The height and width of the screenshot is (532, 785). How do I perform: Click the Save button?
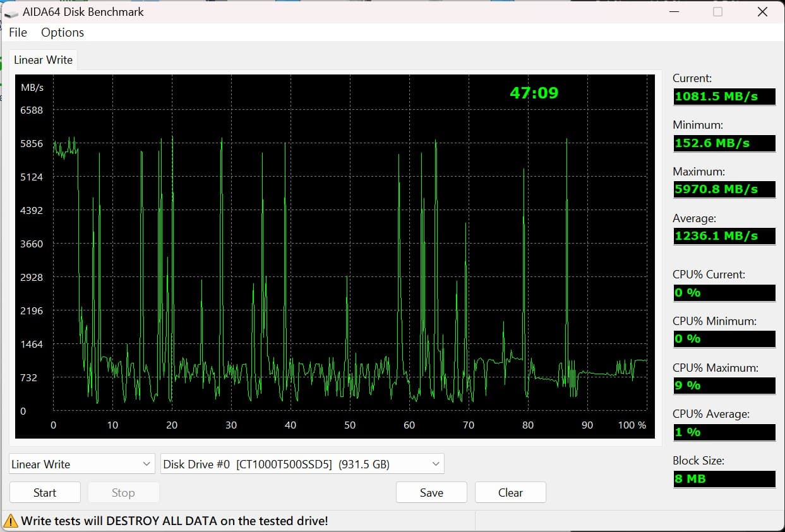431,493
